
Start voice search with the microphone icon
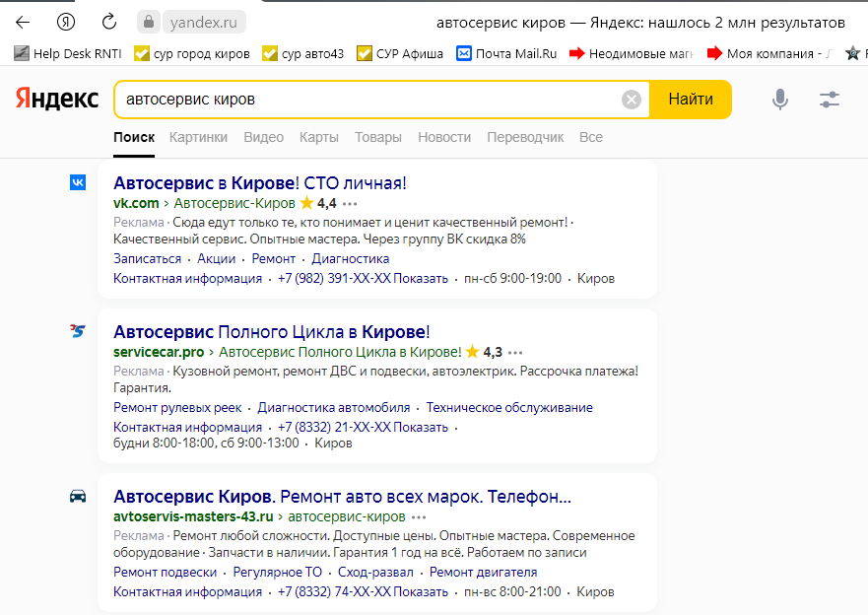pos(780,100)
